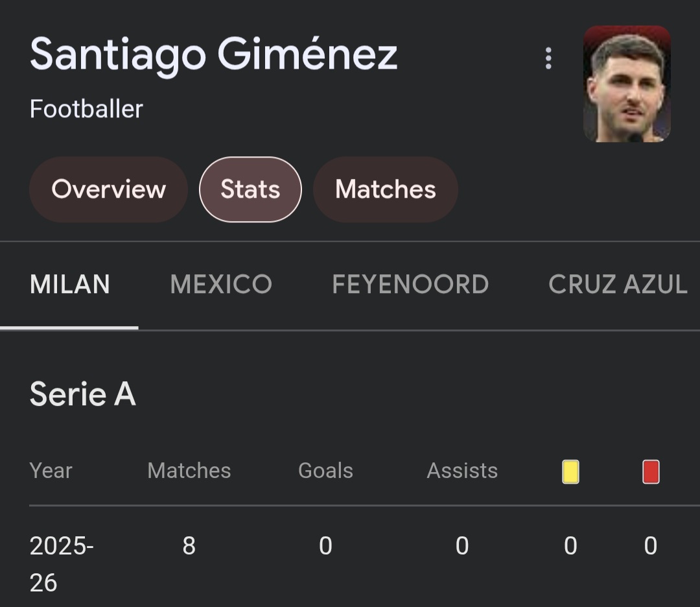Tap the Footballer subtitle text

pos(86,109)
